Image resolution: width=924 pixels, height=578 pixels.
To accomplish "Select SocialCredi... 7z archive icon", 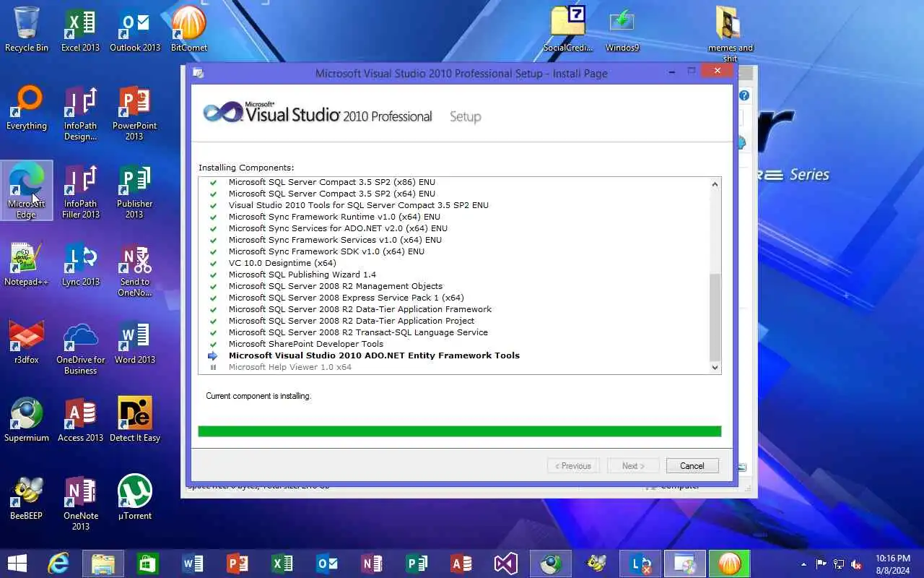I will (x=568, y=29).
